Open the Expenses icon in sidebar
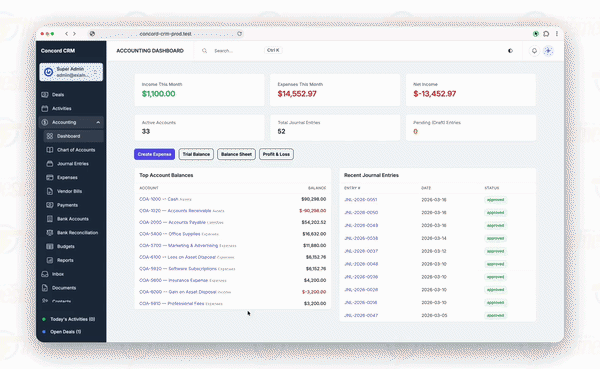Viewport: 600px width, 369px height. [x=50, y=177]
